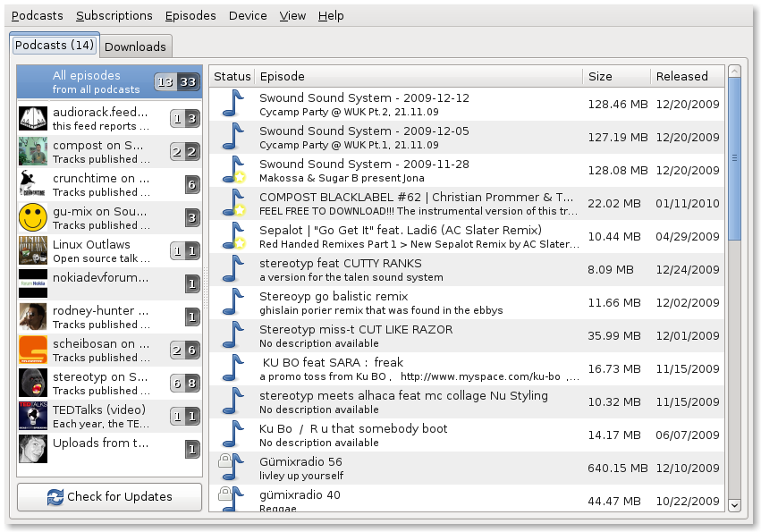The image size is (761, 532).
Task: Switch to the Podcasts (14) tab
Action: point(55,45)
